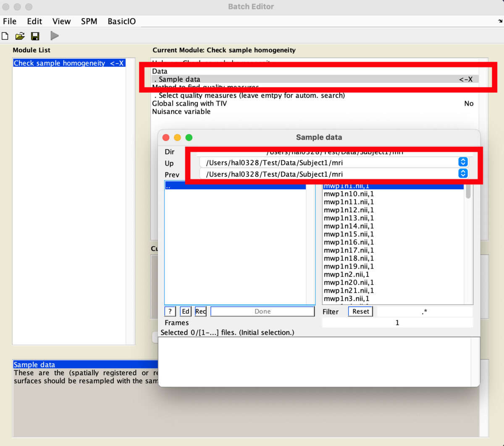Click the Rec button

click(x=200, y=311)
